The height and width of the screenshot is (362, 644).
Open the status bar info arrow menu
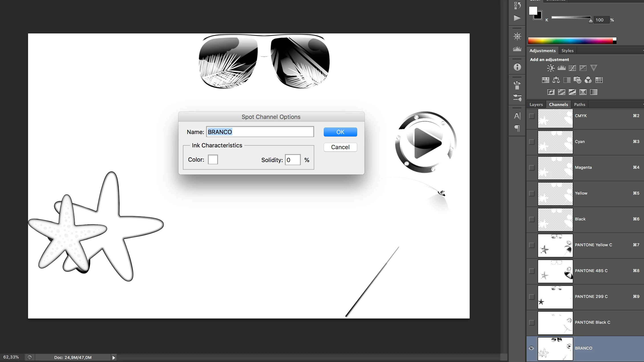coord(113,358)
